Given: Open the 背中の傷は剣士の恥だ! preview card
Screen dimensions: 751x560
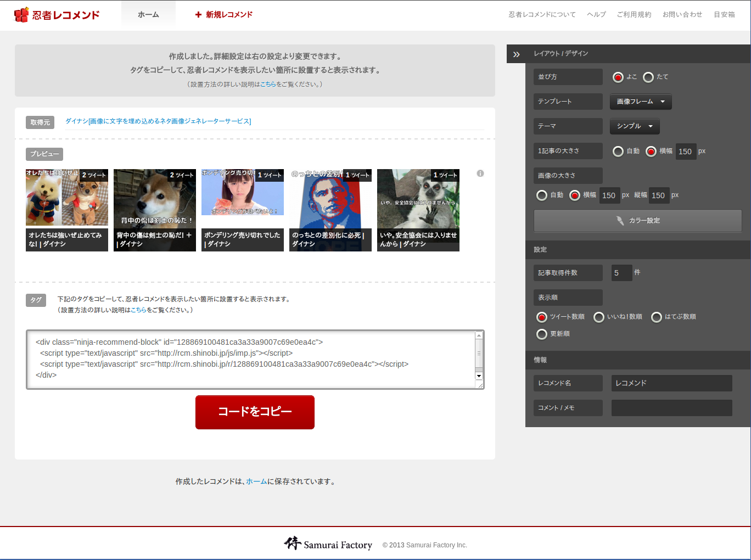Looking at the screenshot, I should click(155, 210).
